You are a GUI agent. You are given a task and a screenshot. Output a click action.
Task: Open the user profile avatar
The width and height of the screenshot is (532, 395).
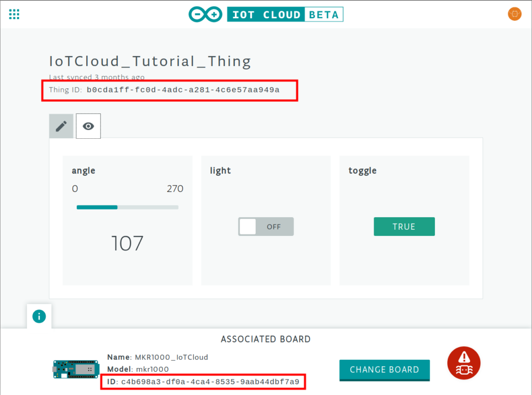click(x=514, y=14)
